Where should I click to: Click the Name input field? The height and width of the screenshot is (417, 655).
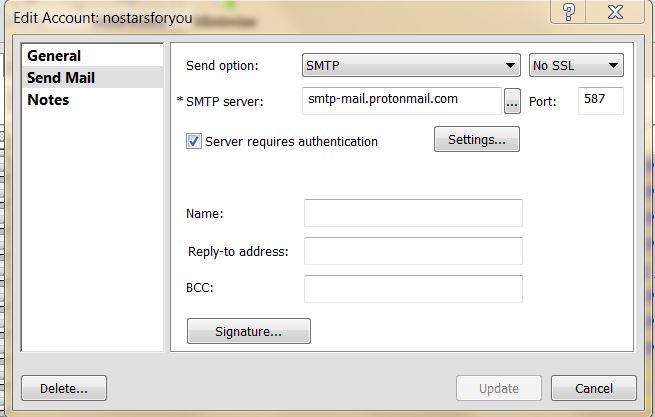pyautogui.click(x=413, y=213)
